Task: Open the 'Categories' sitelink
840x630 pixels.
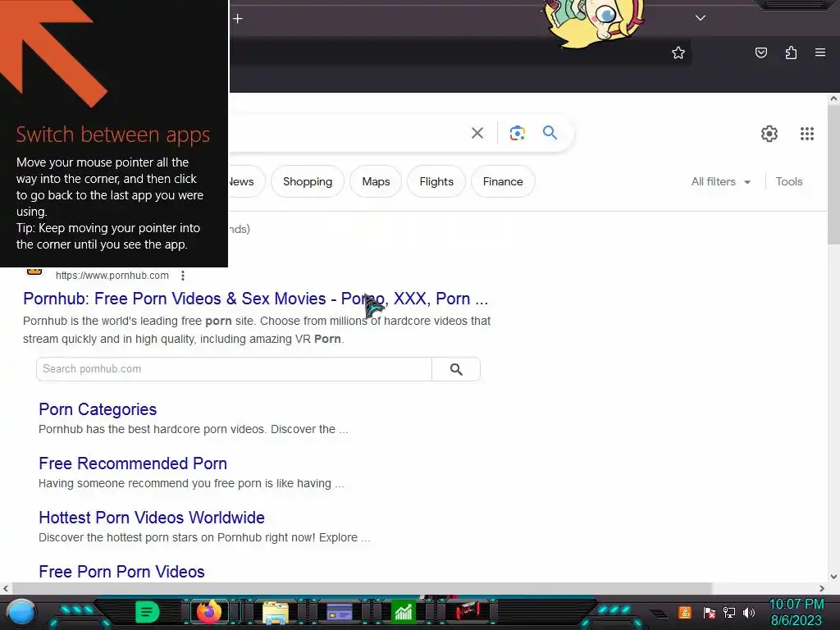Action: (98, 409)
